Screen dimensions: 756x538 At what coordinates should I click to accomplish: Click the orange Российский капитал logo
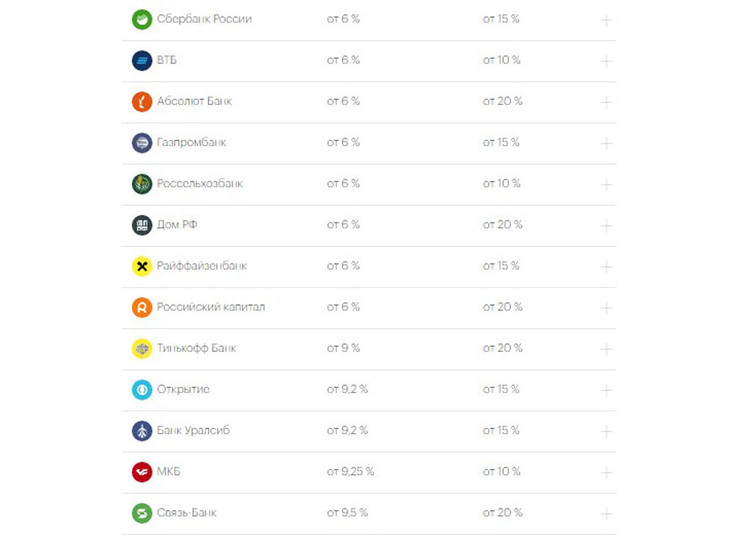(142, 307)
